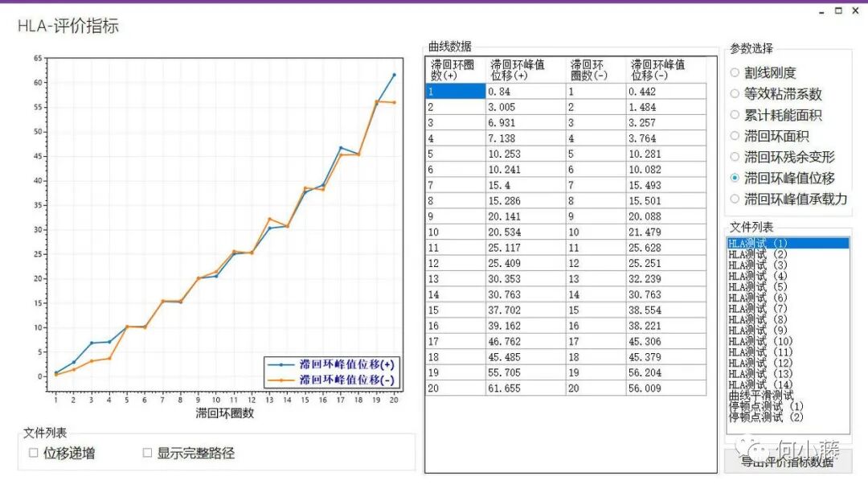Click cell with value 38.554
Image resolution: width=868 pixels, height=489 pixels.
pos(666,310)
